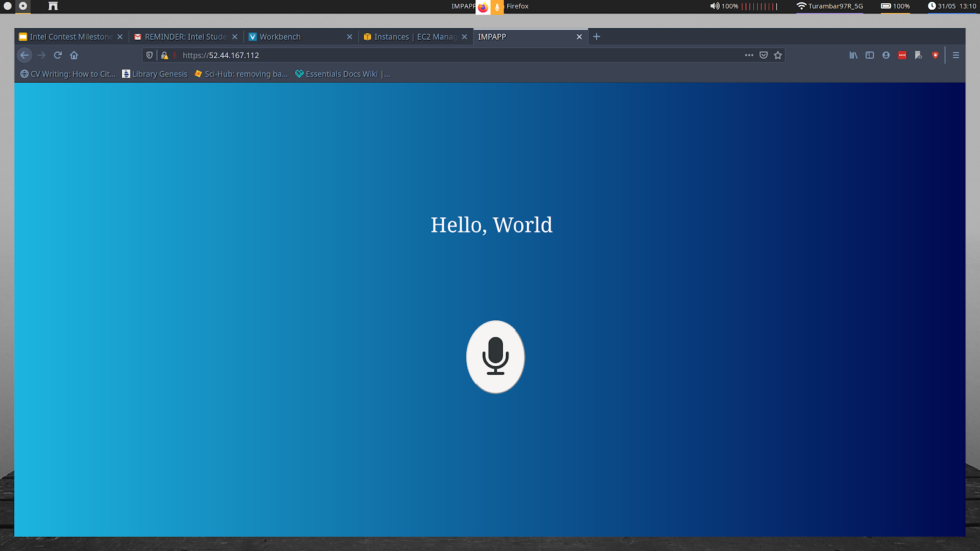The width and height of the screenshot is (980, 551).
Task: Open the Firefox hamburger menu
Action: [956, 55]
